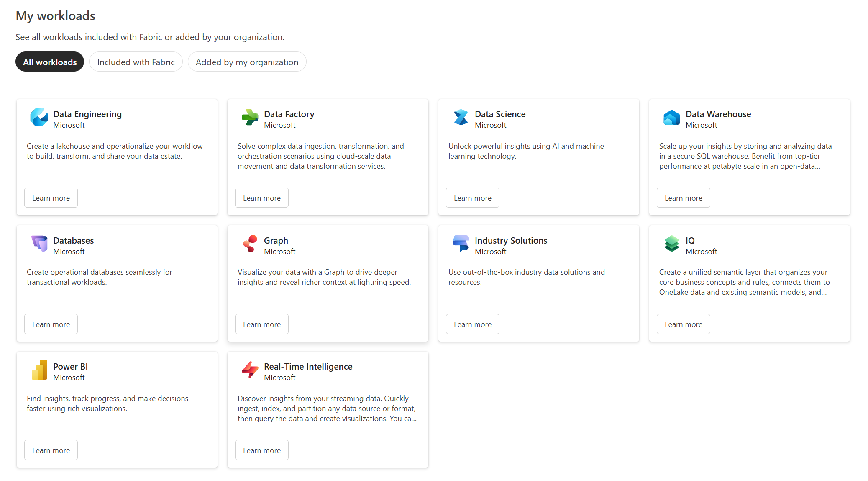Image resolution: width=868 pixels, height=481 pixels.
Task: Click the Graph workload icon
Action: point(250,243)
